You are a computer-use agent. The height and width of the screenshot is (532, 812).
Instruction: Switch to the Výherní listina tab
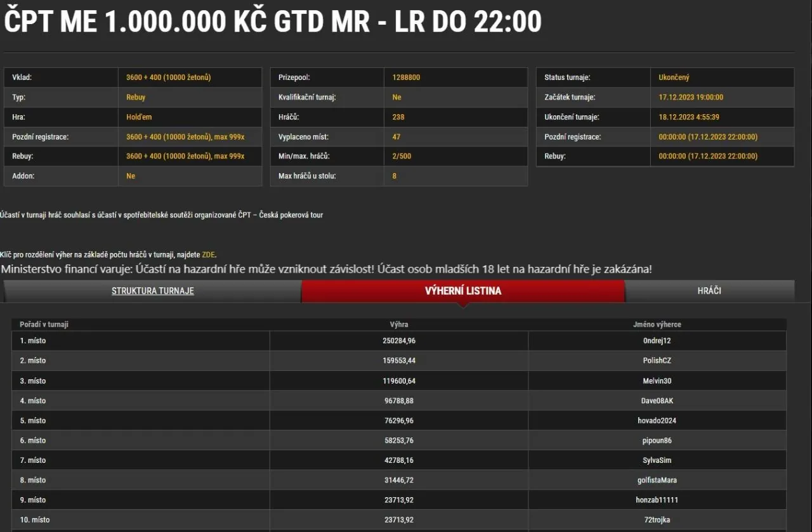[x=462, y=291]
